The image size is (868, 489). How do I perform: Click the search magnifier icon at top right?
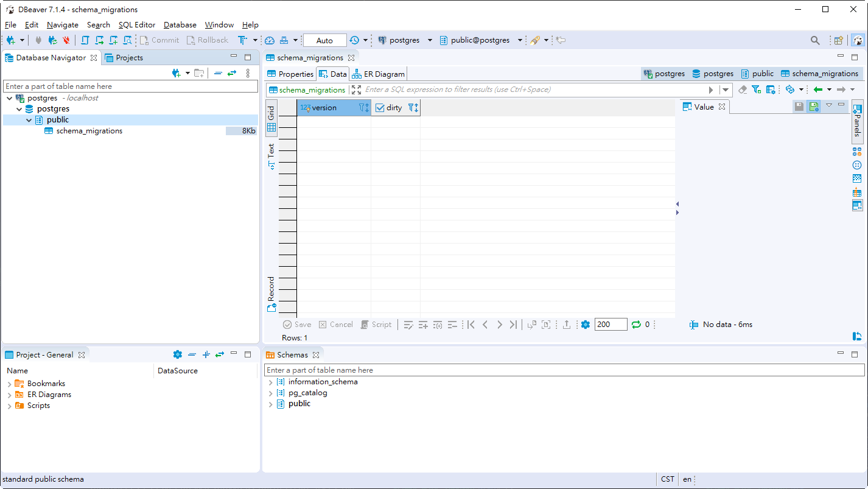(815, 40)
